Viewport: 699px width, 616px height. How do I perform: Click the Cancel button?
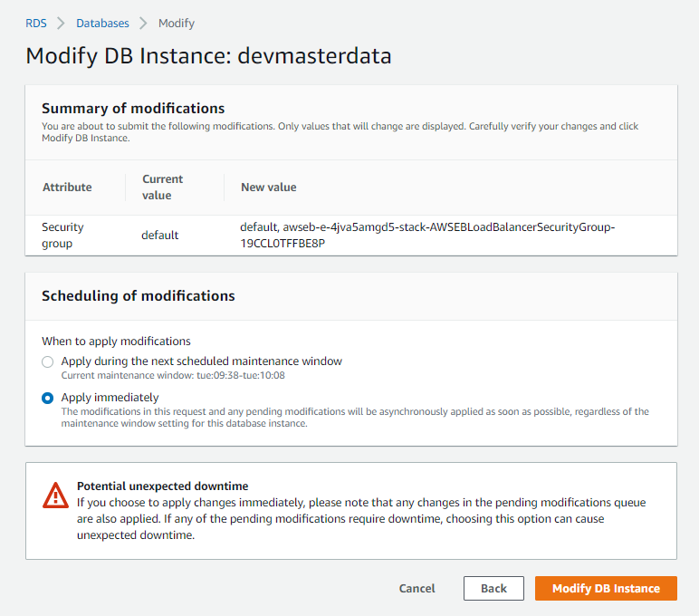[x=417, y=588]
